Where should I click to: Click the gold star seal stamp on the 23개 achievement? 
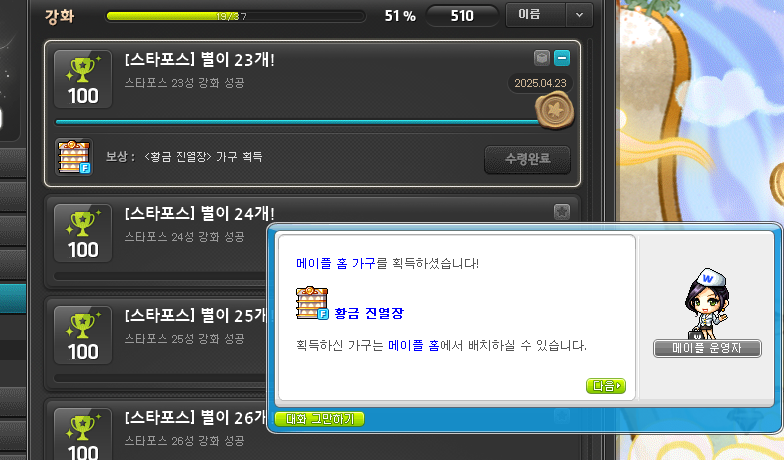[x=555, y=110]
